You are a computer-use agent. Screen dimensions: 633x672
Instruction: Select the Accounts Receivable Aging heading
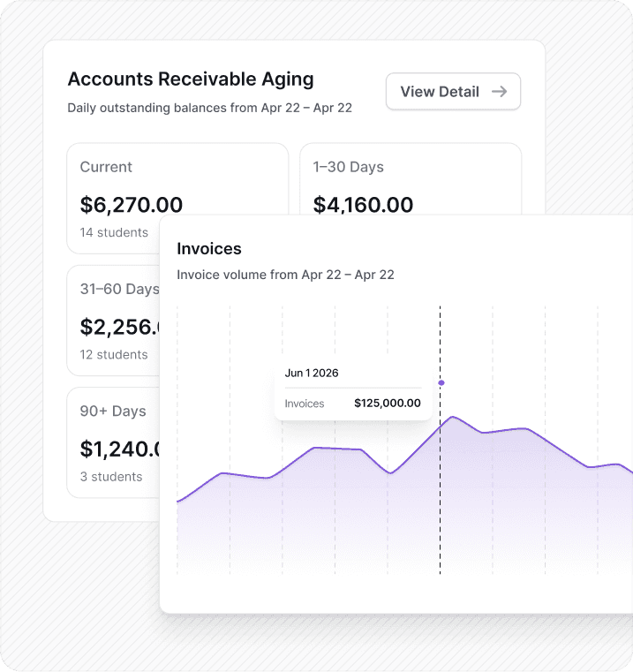click(191, 79)
